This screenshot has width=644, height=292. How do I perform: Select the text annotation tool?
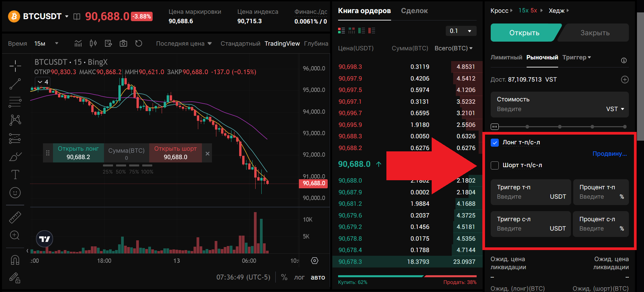15,175
